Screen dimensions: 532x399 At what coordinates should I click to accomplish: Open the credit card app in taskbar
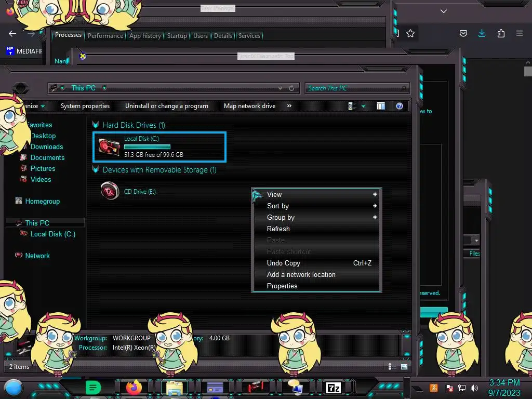215,388
